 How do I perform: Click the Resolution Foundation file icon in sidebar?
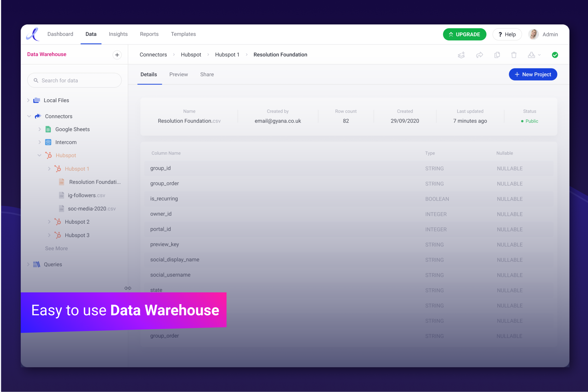tap(62, 182)
